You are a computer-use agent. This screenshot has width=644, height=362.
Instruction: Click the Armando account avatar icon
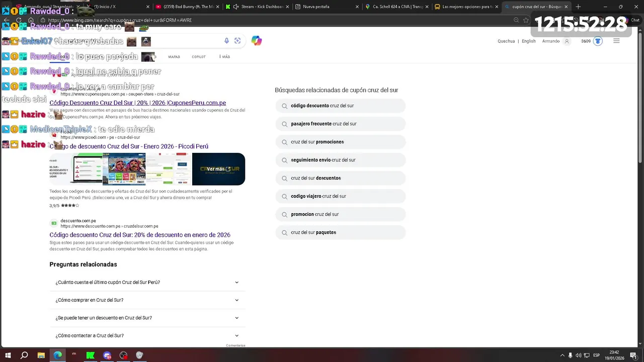[567, 41]
